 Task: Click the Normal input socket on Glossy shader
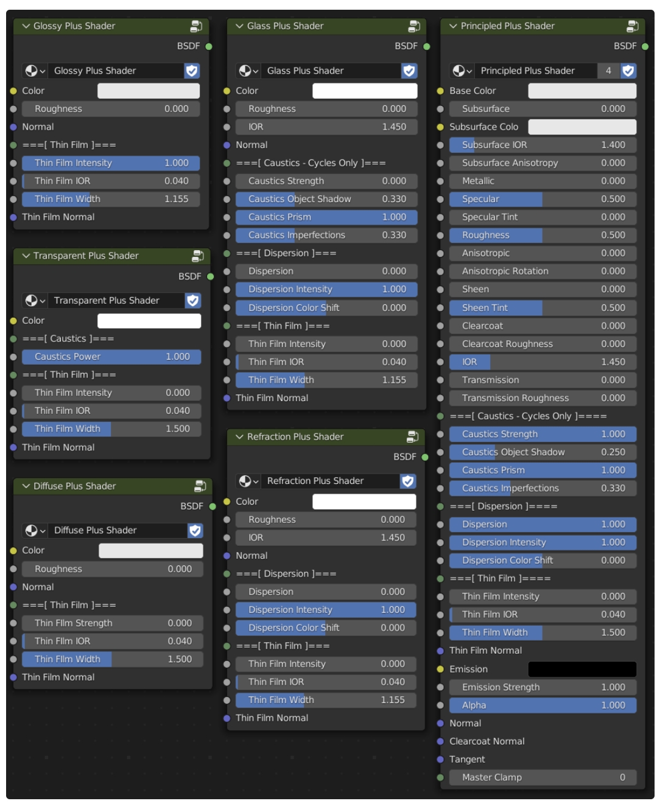coord(13,127)
